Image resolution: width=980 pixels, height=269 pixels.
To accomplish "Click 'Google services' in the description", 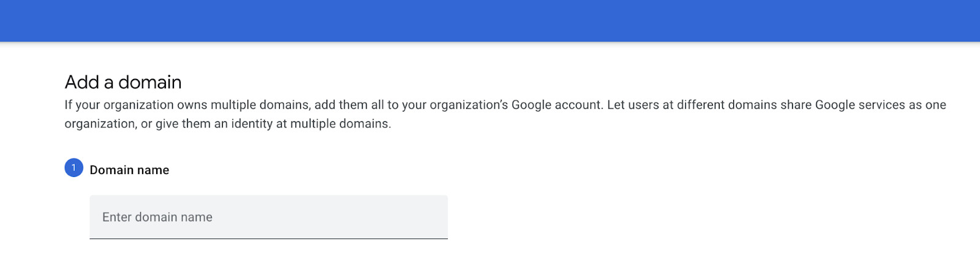I will 860,105.
